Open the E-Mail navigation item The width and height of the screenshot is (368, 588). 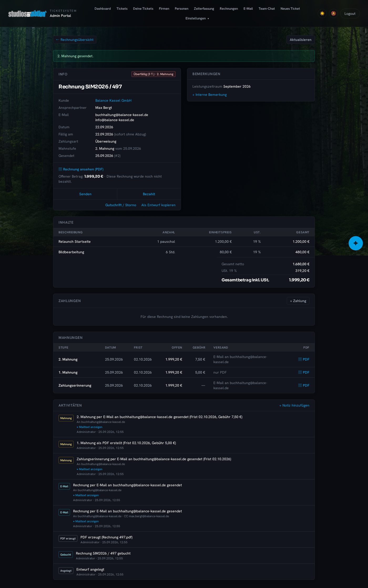tap(248, 9)
